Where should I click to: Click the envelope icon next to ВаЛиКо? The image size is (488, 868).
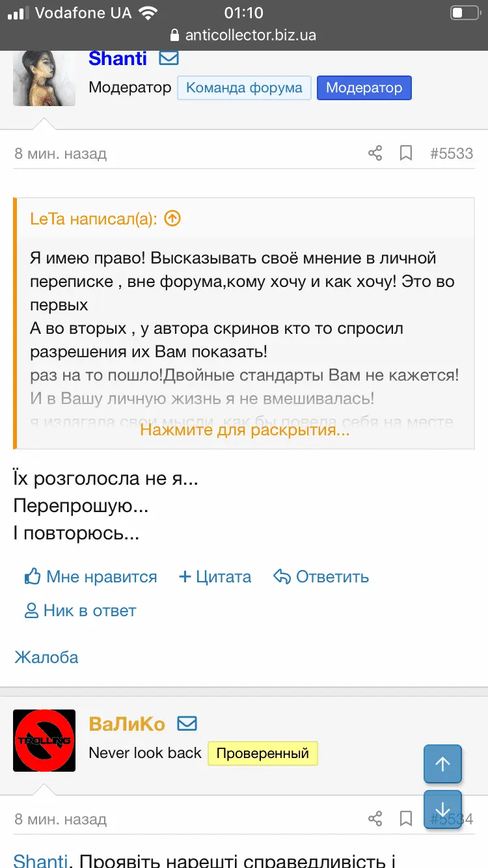187,724
